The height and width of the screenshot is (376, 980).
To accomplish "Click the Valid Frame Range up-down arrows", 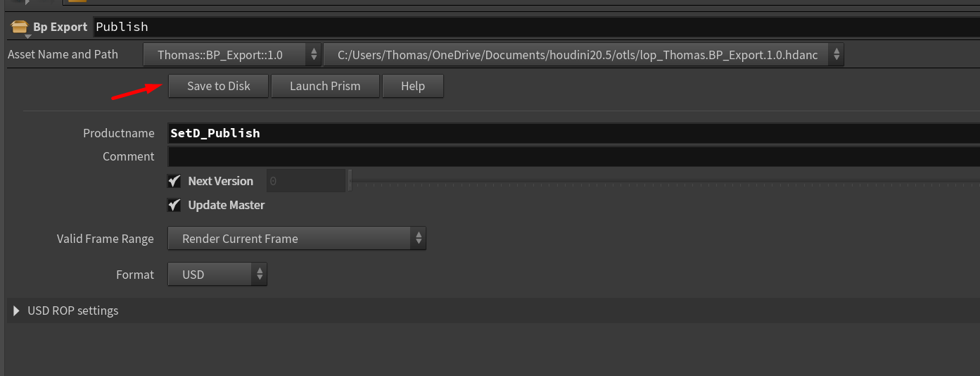I will click(x=418, y=239).
